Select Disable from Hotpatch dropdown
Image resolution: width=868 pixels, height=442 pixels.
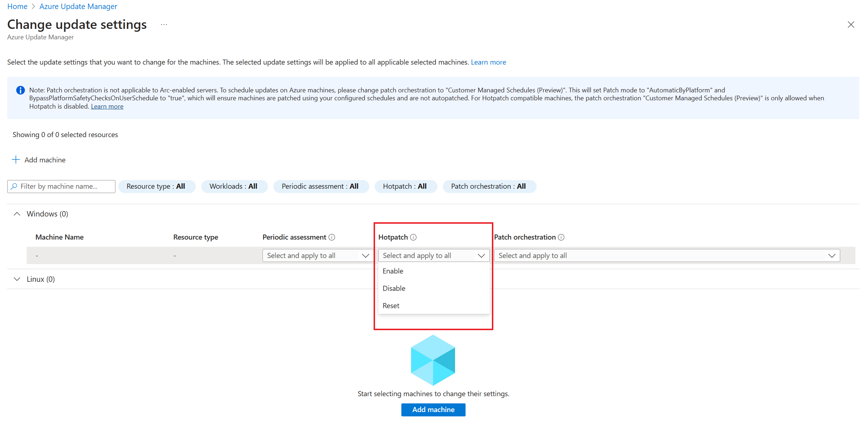[x=394, y=288]
